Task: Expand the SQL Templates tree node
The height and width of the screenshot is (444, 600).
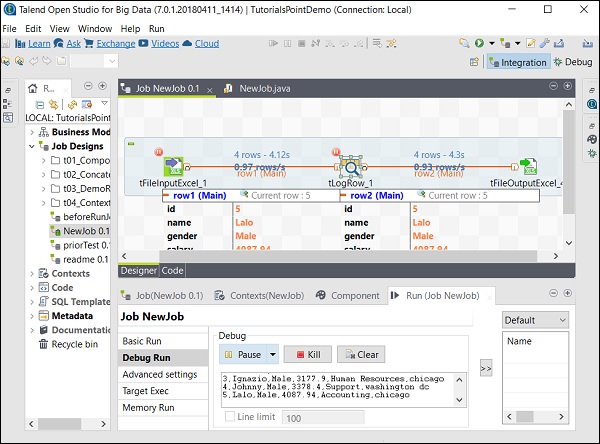Action: [32, 302]
